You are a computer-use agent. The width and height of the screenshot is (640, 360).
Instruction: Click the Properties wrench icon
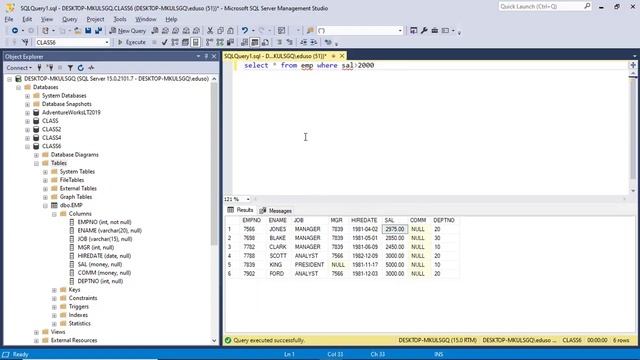424,31
